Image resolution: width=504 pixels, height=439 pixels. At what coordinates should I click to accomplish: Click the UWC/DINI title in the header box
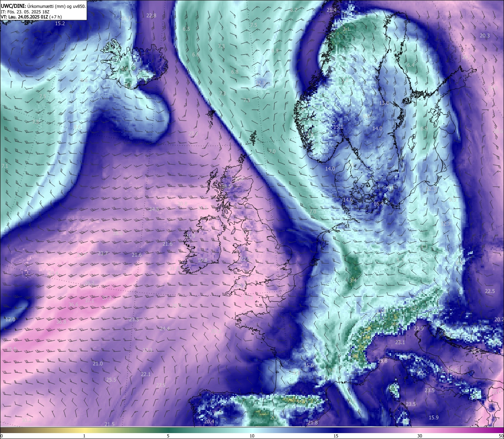click(x=13, y=6)
